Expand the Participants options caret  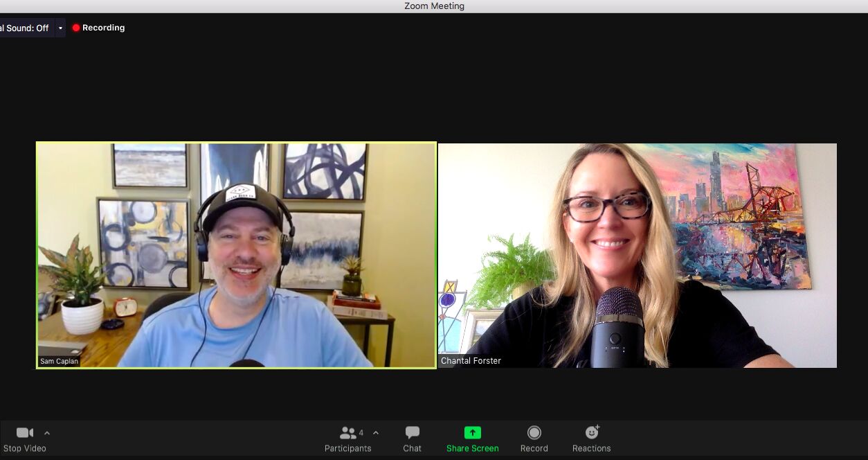coord(376,433)
